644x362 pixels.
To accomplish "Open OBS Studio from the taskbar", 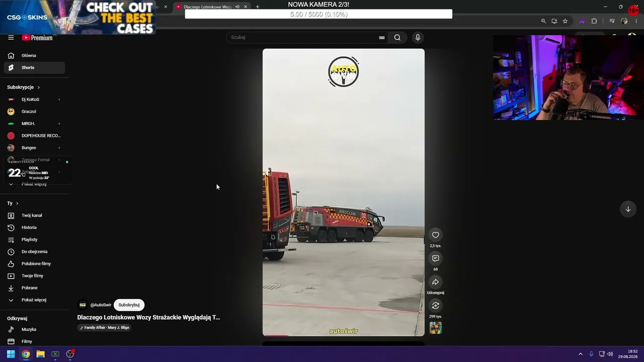I will (x=70, y=354).
